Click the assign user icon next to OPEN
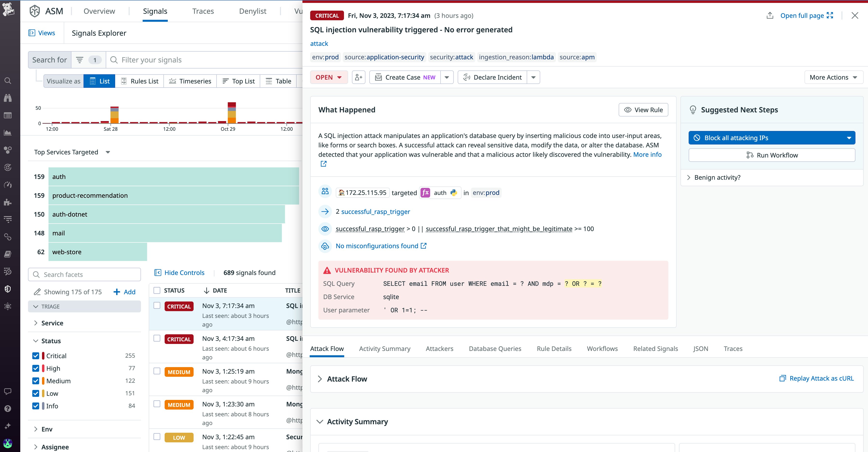The image size is (868, 452). [x=358, y=77]
